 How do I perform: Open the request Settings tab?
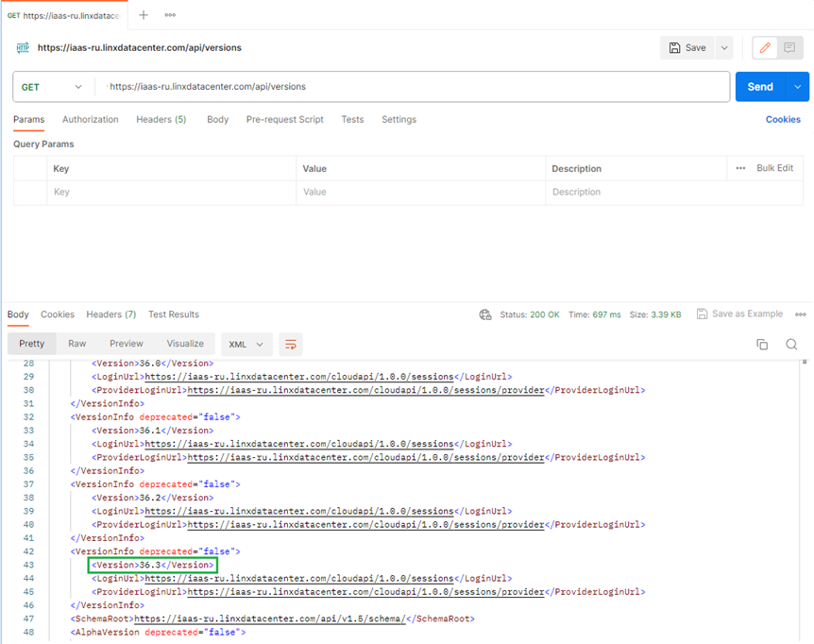399,119
